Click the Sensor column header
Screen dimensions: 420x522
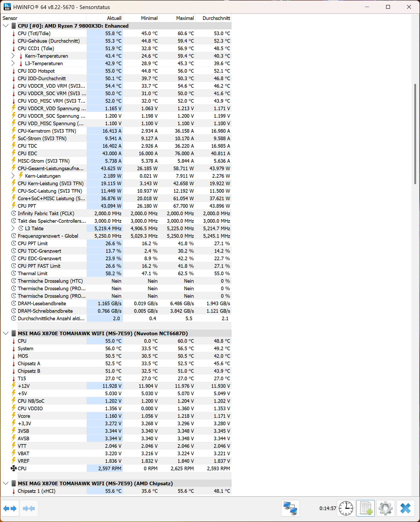43,18
